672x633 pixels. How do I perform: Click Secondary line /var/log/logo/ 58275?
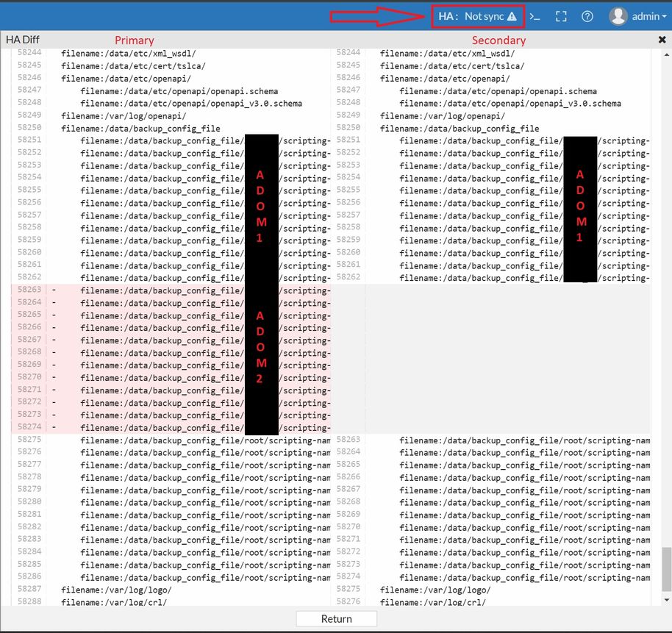435,590
